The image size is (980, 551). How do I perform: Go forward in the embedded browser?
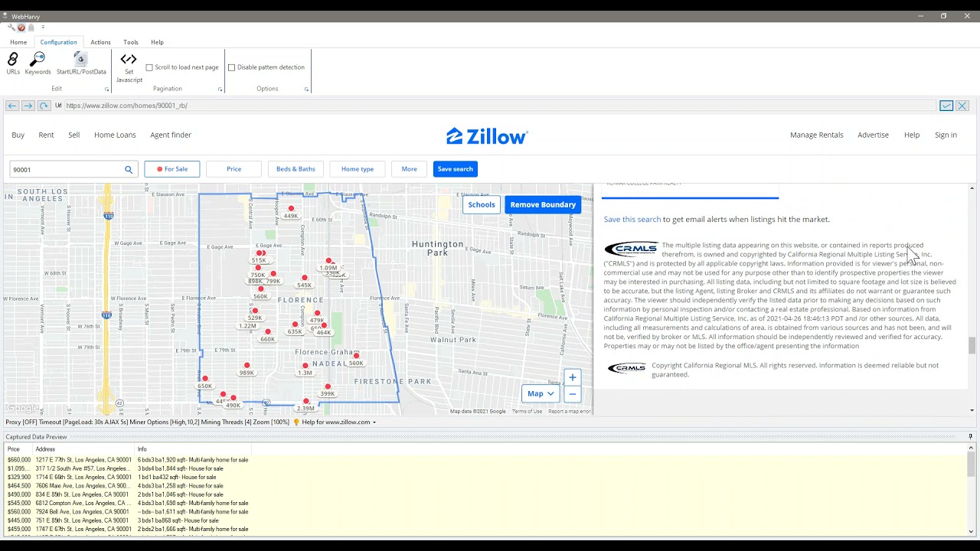point(28,106)
